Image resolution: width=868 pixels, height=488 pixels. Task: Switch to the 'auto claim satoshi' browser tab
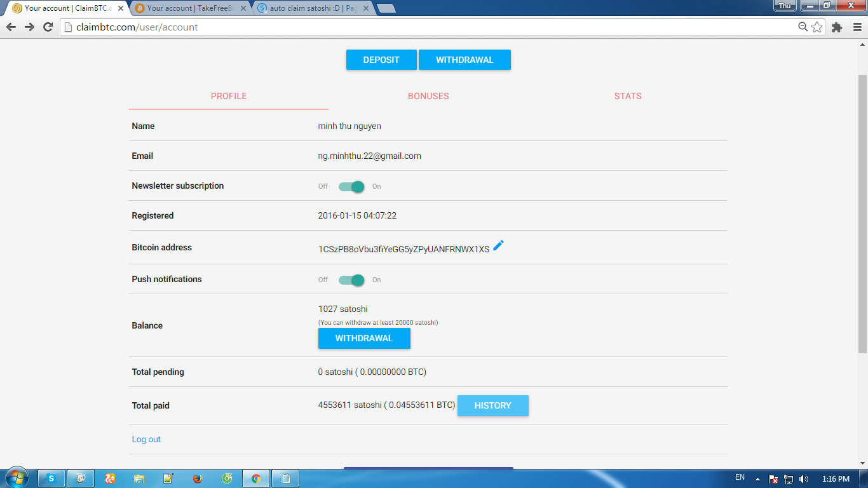(312, 8)
